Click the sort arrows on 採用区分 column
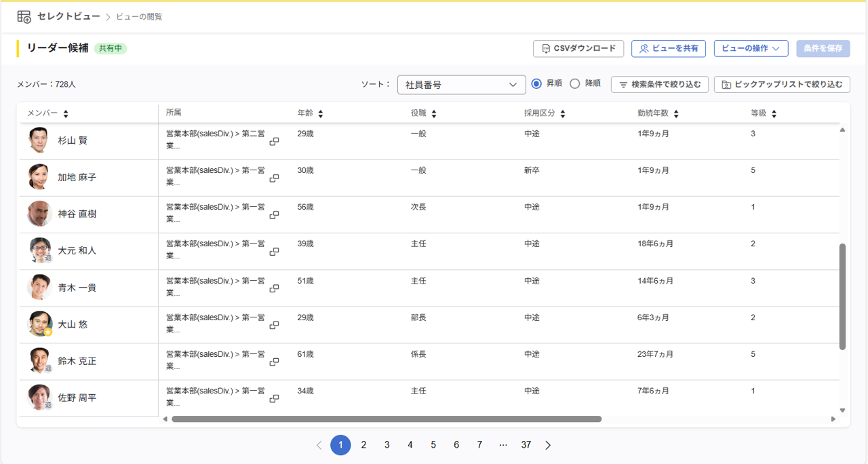The width and height of the screenshot is (868, 464). click(x=563, y=114)
